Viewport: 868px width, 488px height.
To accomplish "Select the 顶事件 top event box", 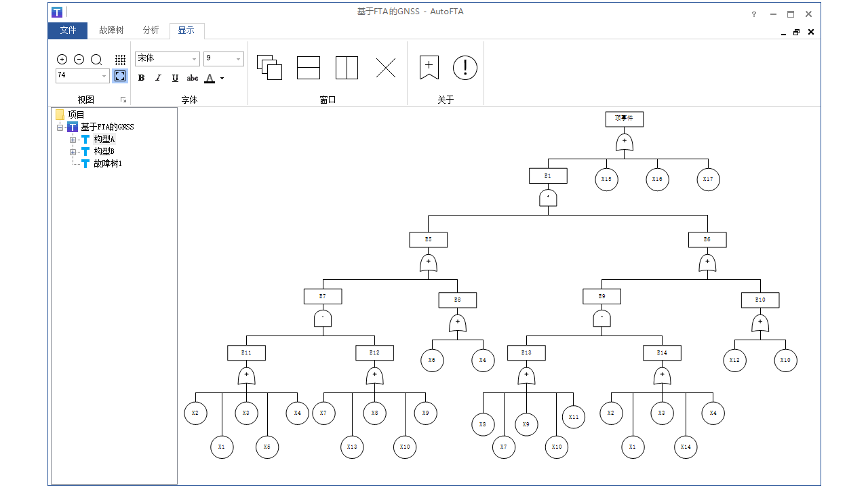I will (x=625, y=119).
